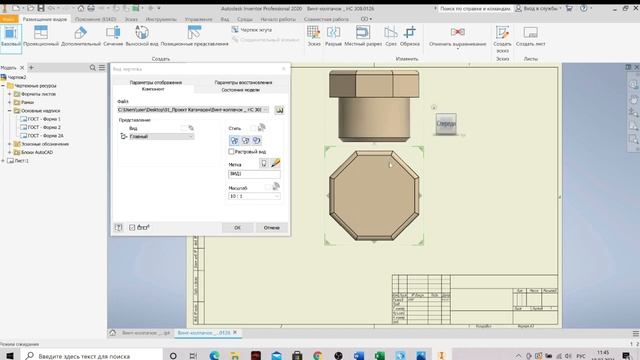The image size is (640, 360).
Task: Click the browse file icon next to path
Action: click(x=279, y=110)
